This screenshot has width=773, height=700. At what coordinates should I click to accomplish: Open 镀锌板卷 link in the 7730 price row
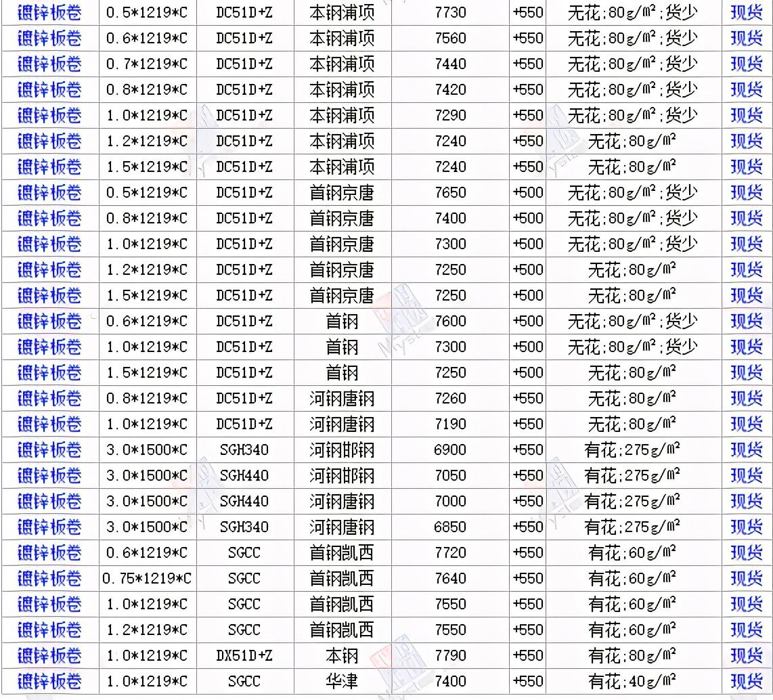(49, 12)
